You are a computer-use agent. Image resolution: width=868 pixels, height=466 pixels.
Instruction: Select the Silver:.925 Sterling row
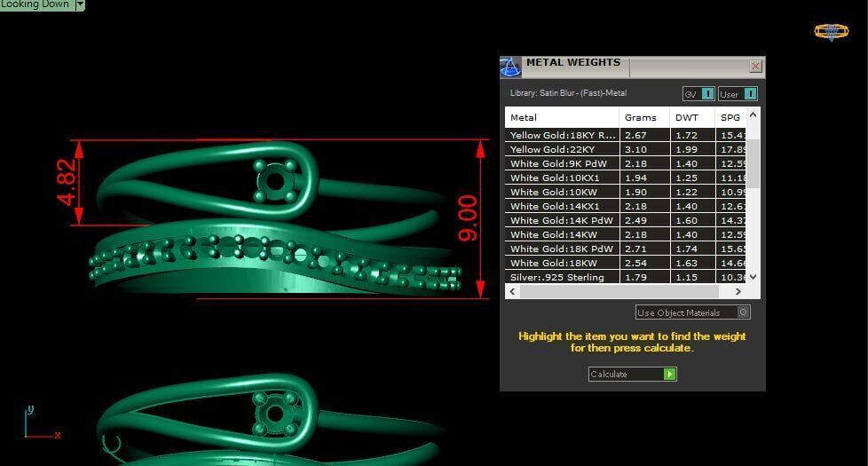click(x=626, y=277)
